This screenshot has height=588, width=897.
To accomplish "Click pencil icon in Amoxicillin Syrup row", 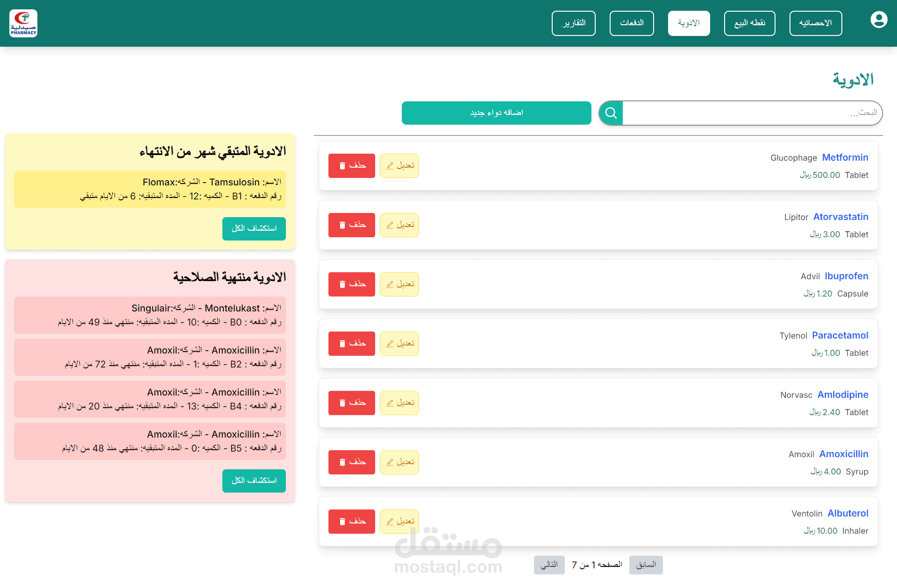I will pyautogui.click(x=390, y=462).
